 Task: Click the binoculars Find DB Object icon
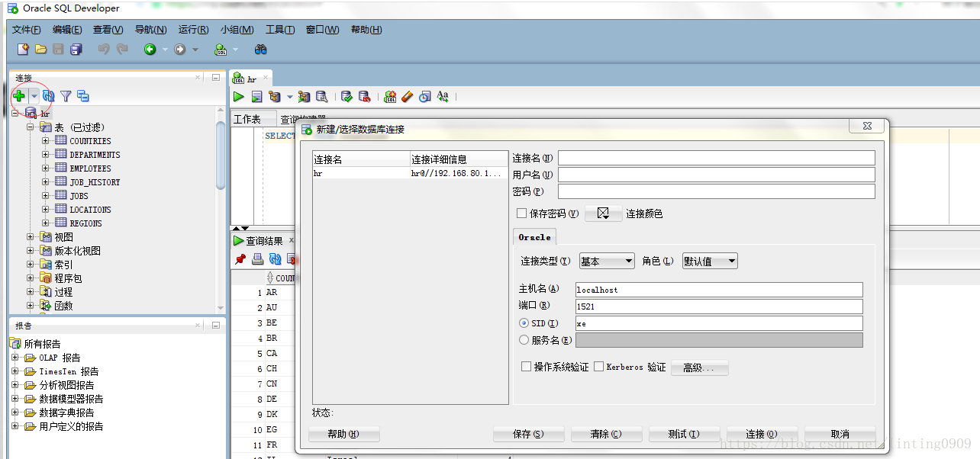261,50
